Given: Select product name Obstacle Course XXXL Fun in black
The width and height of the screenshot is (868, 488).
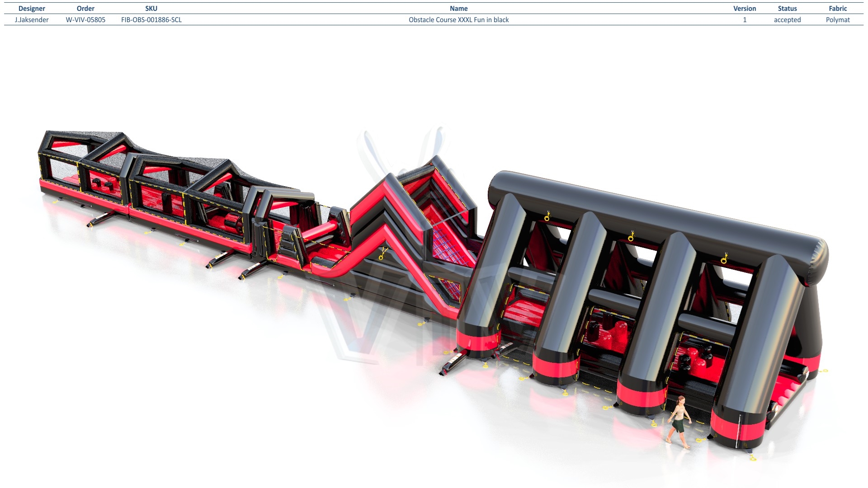Looking at the screenshot, I should [x=458, y=20].
